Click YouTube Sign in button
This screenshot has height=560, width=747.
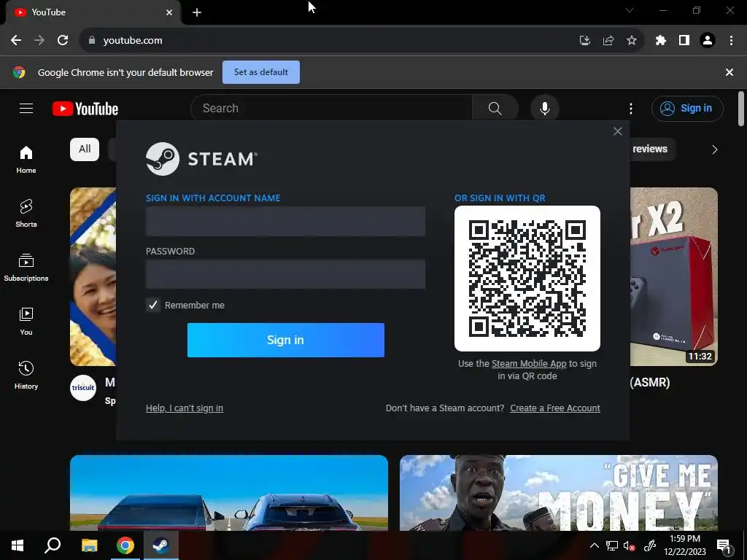click(687, 109)
